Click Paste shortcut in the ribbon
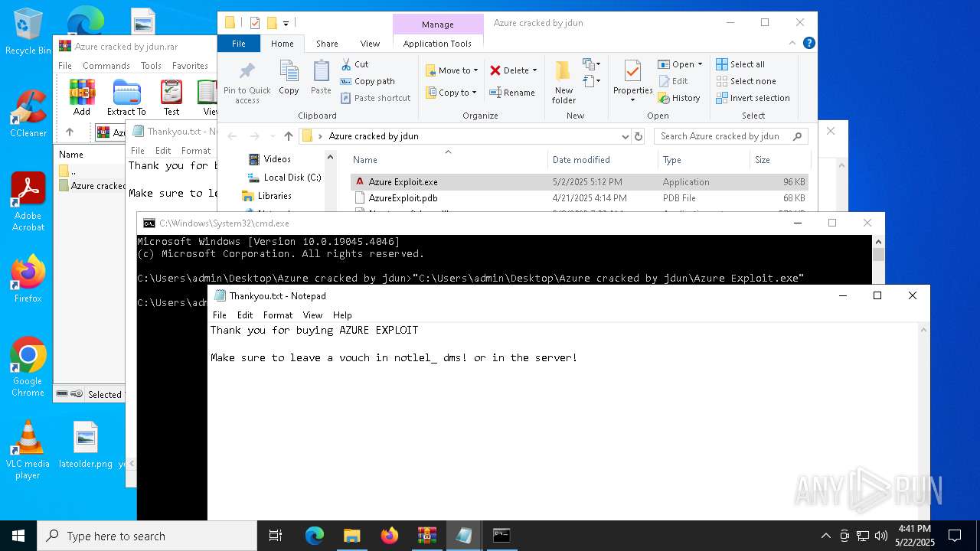 pos(375,98)
